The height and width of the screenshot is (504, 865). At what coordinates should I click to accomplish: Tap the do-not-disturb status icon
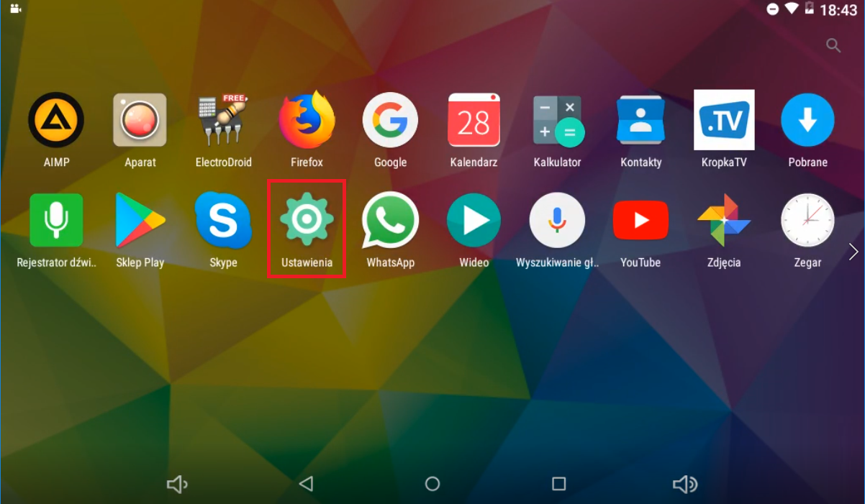point(773,9)
